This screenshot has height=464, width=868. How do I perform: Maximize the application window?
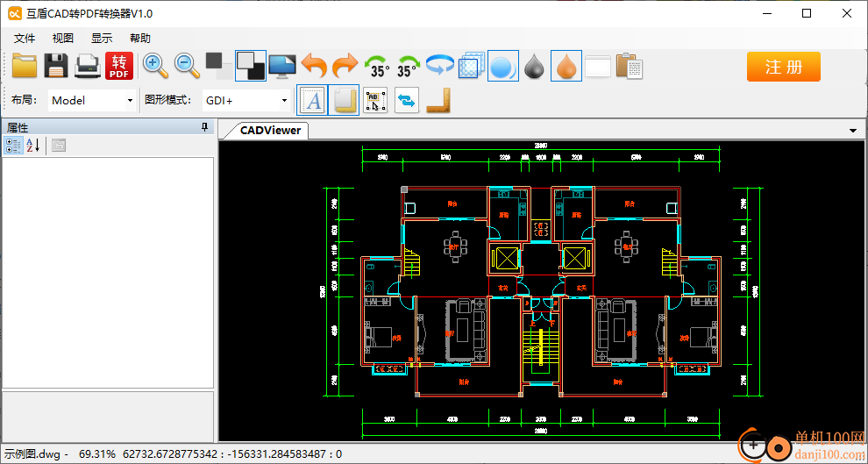807,14
